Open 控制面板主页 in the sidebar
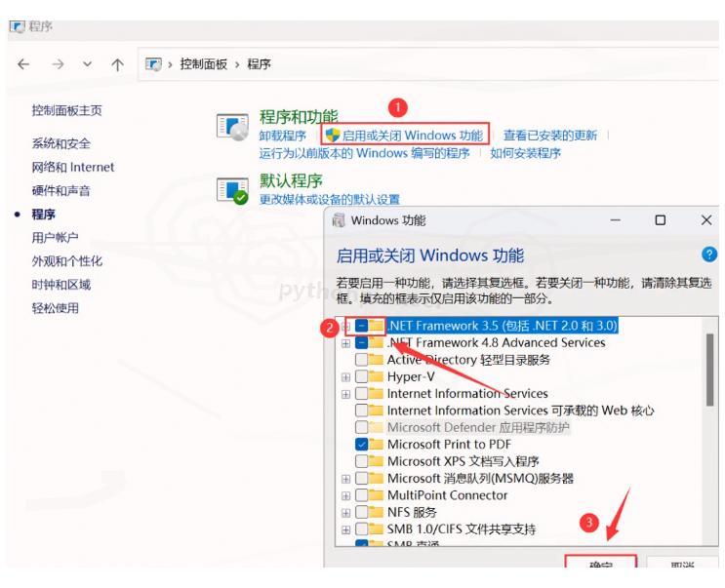Image resolution: width=725 pixels, height=588 pixels. coord(67,110)
